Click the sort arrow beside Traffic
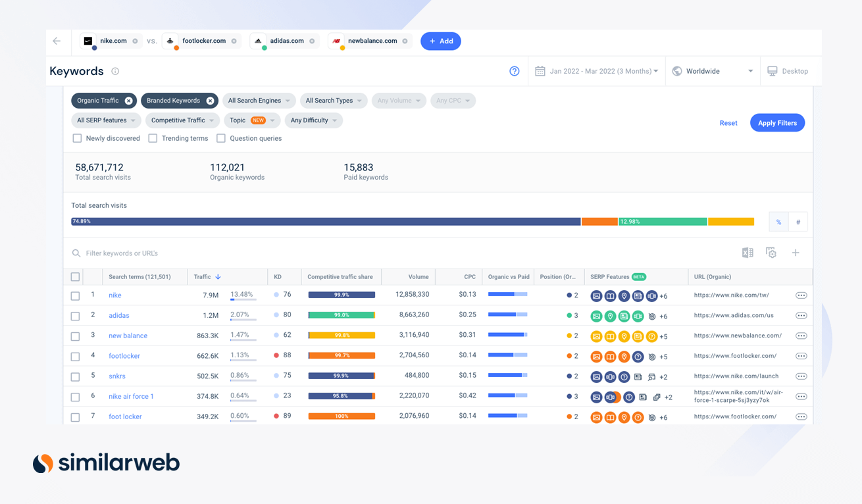The height and width of the screenshot is (504, 862). pyautogui.click(x=218, y=277)
